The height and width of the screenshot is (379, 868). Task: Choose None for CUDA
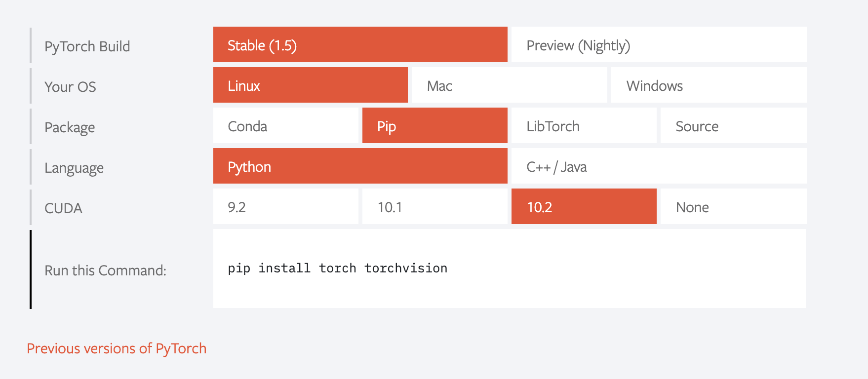pyautogui.click(x=733, y=206)
